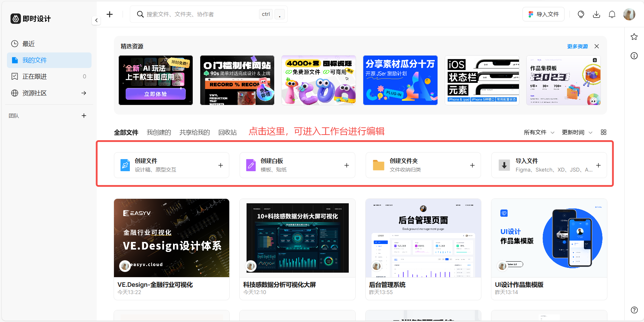The width and height of the screenshot is (644, 322).
Task: Switch to the 回收站 tab
Action: [228, 132]
